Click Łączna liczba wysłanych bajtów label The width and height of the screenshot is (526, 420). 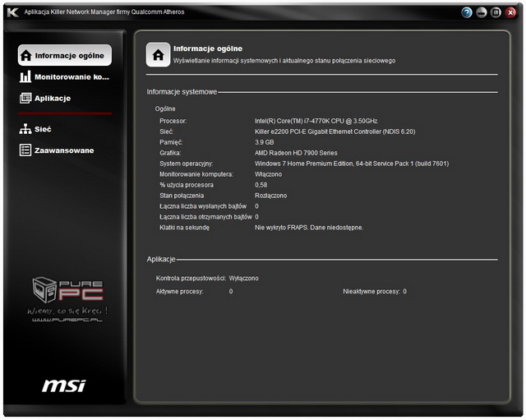coord(203,206)
